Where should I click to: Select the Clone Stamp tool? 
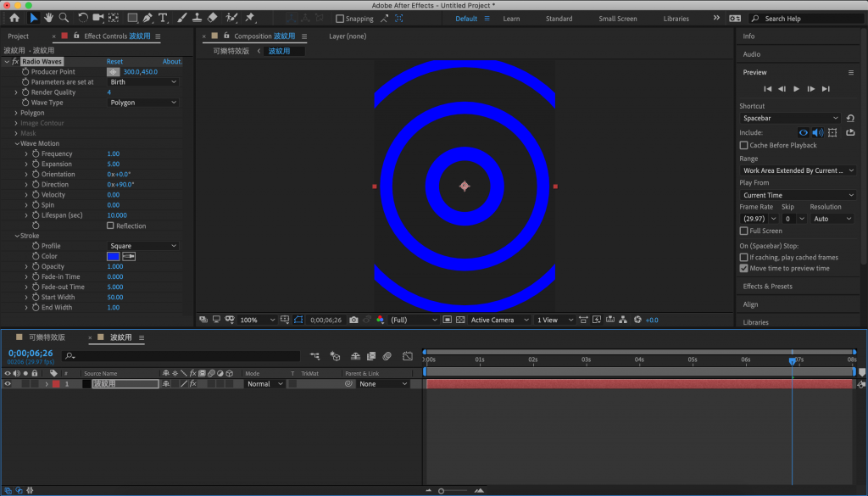tap(197, 18)
